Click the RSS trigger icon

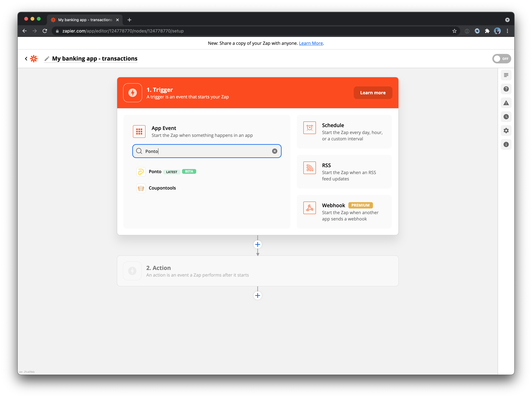310,168
